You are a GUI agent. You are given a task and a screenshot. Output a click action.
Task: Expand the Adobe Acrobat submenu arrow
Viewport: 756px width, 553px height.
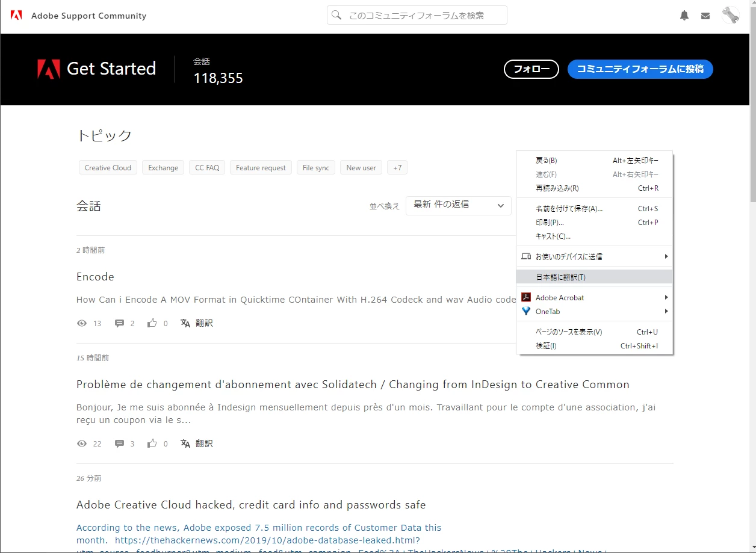(x=666, y=297)
